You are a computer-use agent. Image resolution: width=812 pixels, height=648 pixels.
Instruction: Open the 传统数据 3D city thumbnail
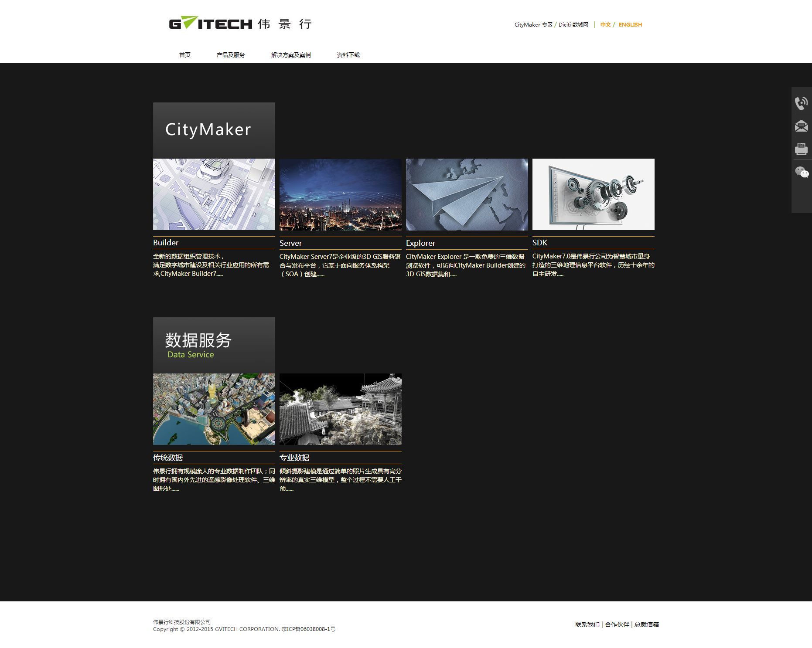click(214, 409)
